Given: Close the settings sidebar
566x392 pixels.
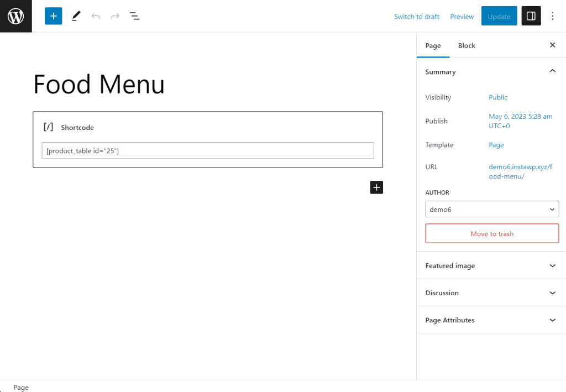Looking at the screenshot, I should (x=552, y=45).
